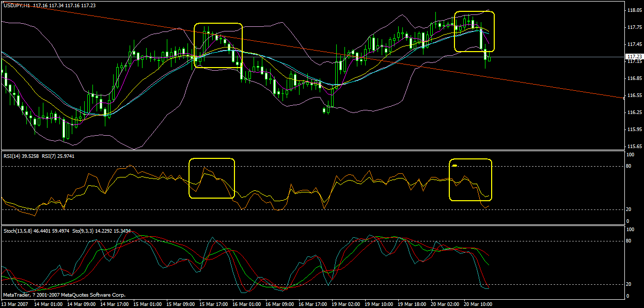Click the 116.55 price axis value
This screenshot has width=644, height=308.
coord(635,95)
